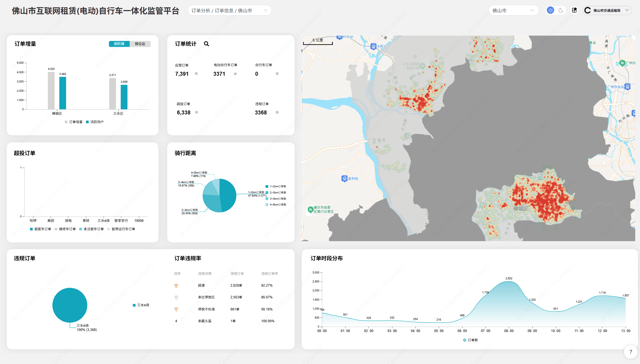
Task: Click the silver trophy icon in 未在停放区 row
Action: point(176,297)
